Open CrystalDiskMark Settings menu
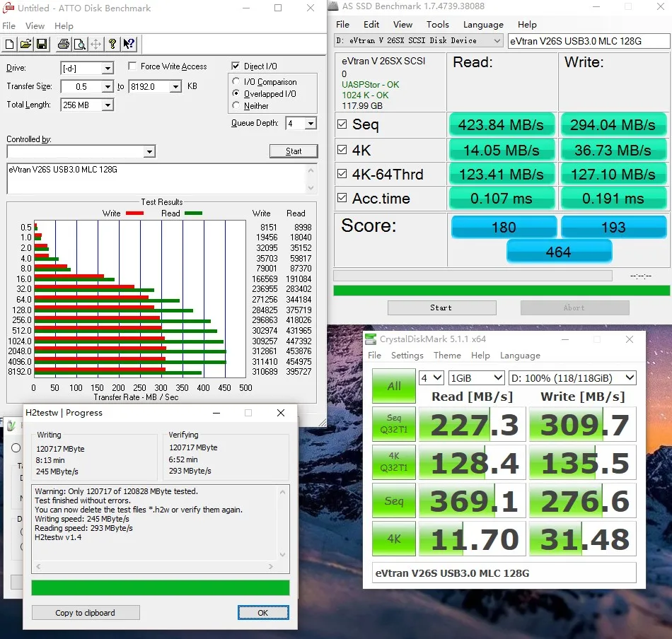Screen dimensions: 672x639 407,356
